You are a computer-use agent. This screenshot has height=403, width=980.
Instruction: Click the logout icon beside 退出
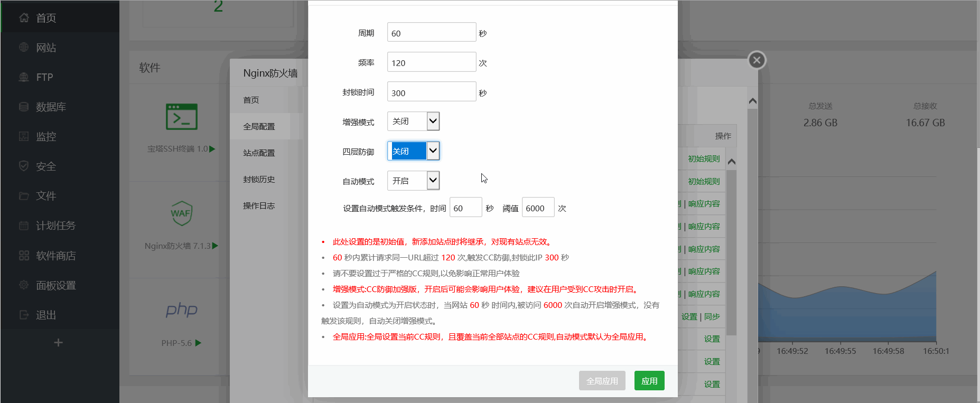coord(24,315)
